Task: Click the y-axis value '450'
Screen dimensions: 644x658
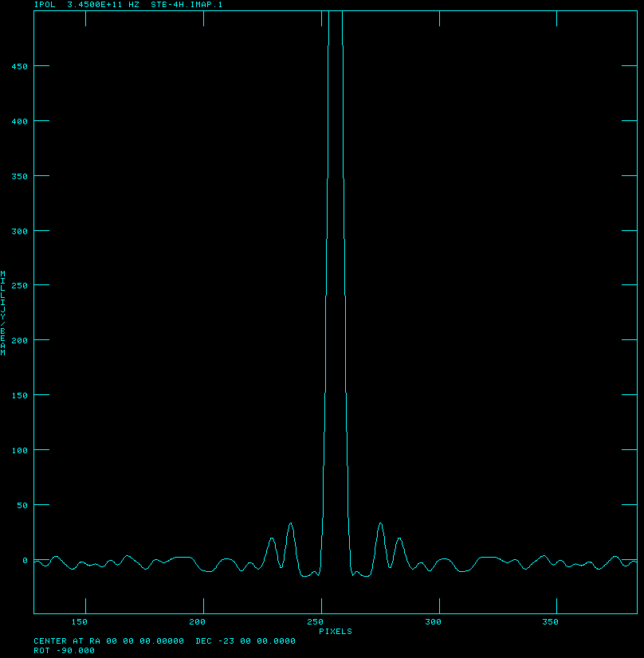Action: tap(19, 67)
